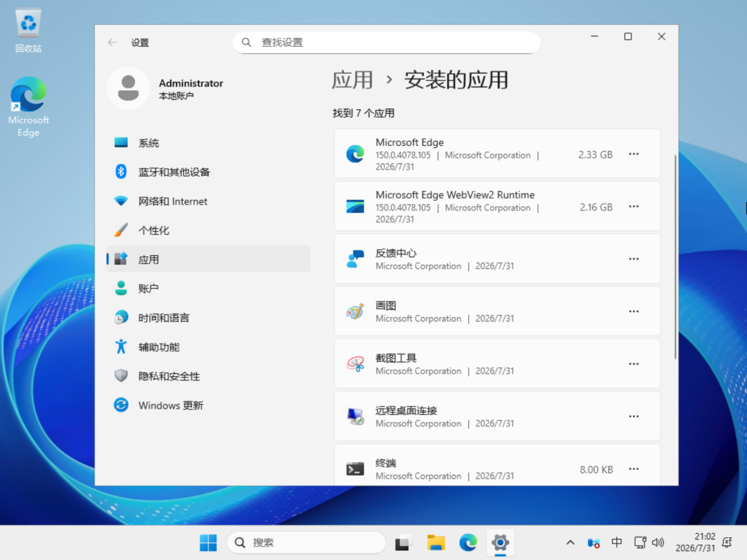Open 账户 settings page
The height and width of the screenshot is (560, 747).
(x=209, y=288)
